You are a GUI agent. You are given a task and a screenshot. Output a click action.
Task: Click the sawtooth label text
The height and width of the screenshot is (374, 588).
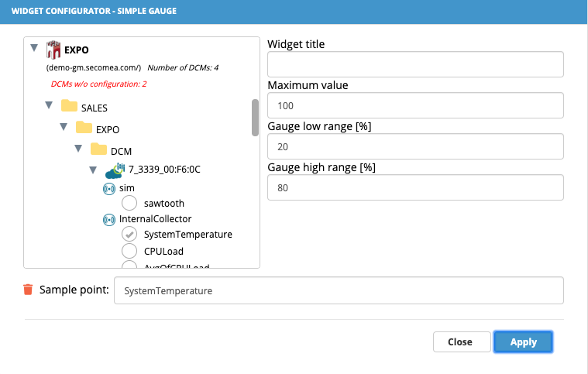tap(164, 204)
